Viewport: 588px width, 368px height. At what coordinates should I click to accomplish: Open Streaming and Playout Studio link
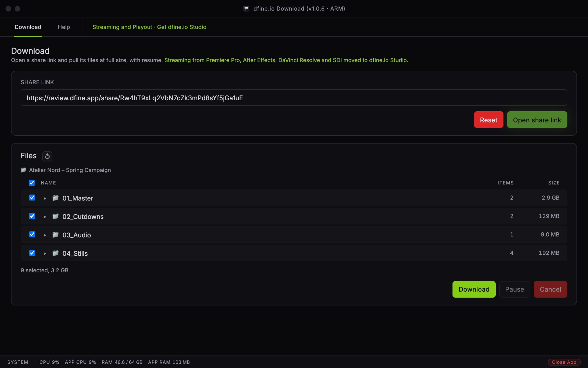pyautogui.click(x=149, y=27)
